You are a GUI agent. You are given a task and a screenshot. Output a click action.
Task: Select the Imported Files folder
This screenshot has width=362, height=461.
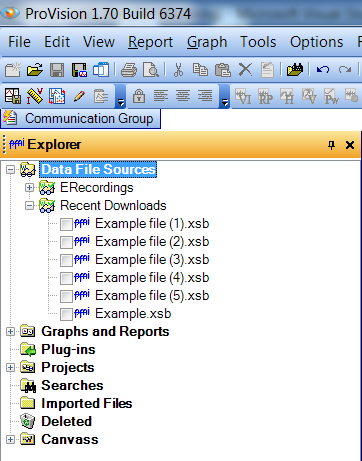tap(87, 404)
